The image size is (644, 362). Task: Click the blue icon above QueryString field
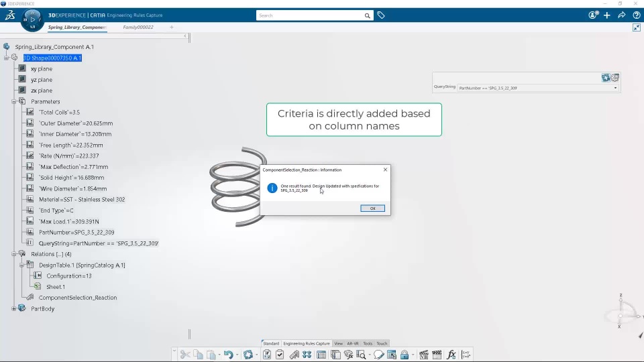tap(606, 78)
